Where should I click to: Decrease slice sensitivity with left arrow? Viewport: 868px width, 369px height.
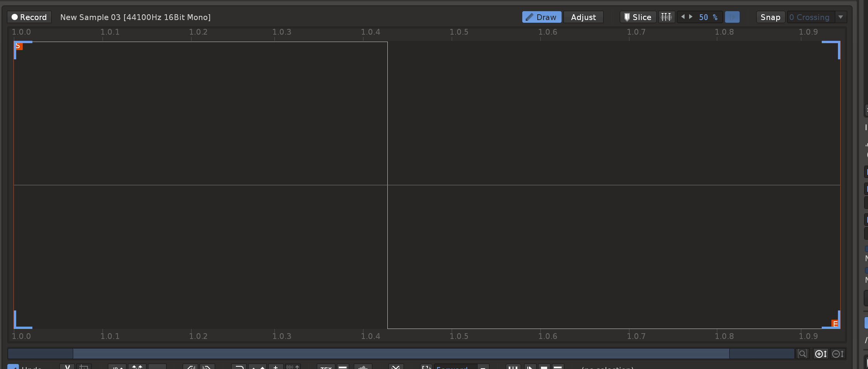[x=683, y=17]
